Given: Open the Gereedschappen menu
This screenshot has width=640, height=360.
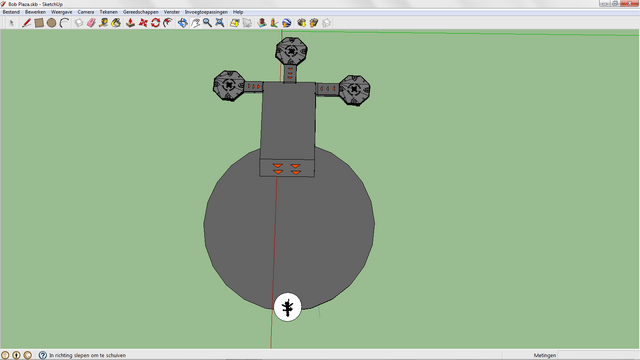Looking at the screenshot, I should pos(141,12).
